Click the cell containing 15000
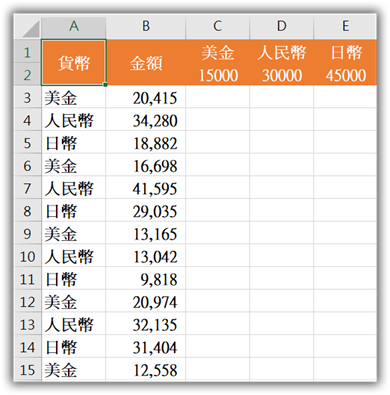The width and height of the screenshot is (390, 395). click(217, 75)
